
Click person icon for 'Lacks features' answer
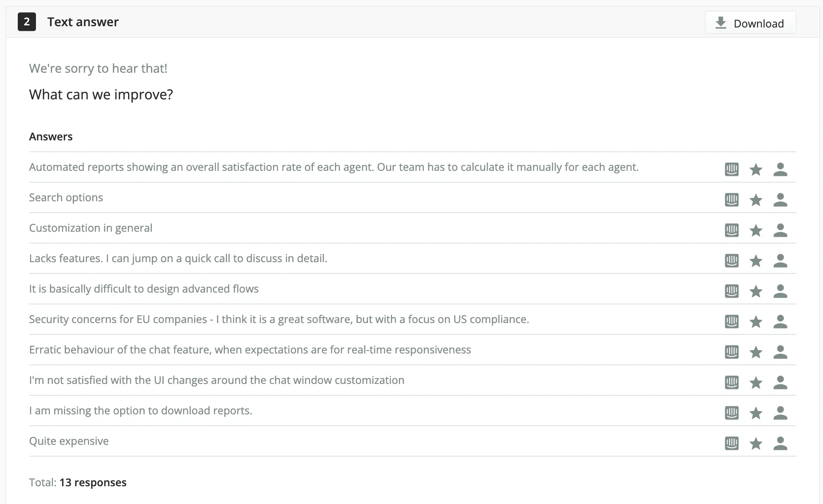780,260
